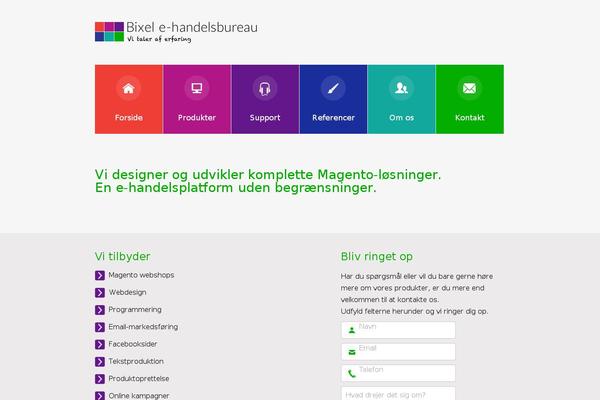Open the Magento webshops link
Image resolution: width=600 pixels, height=400 pixels.
141,275
